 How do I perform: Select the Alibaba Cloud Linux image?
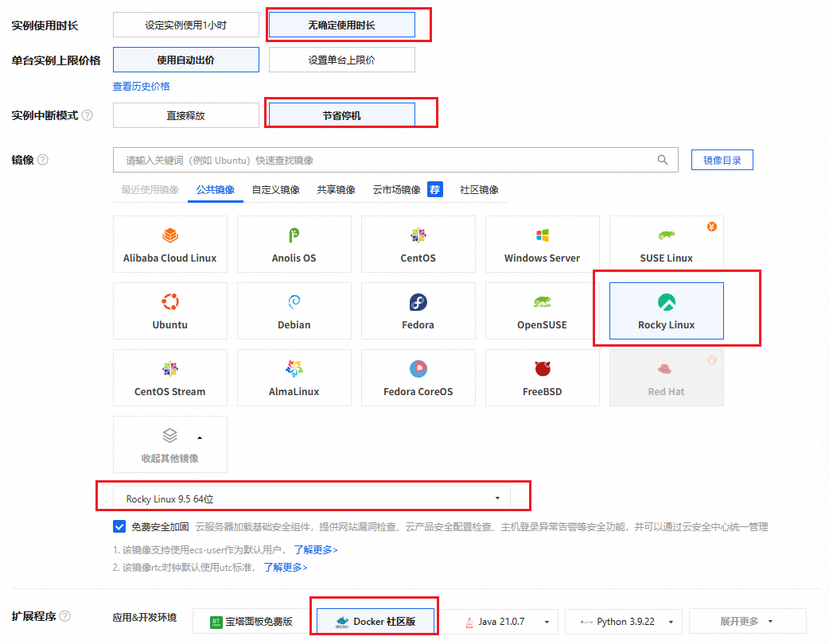(169, 244)
